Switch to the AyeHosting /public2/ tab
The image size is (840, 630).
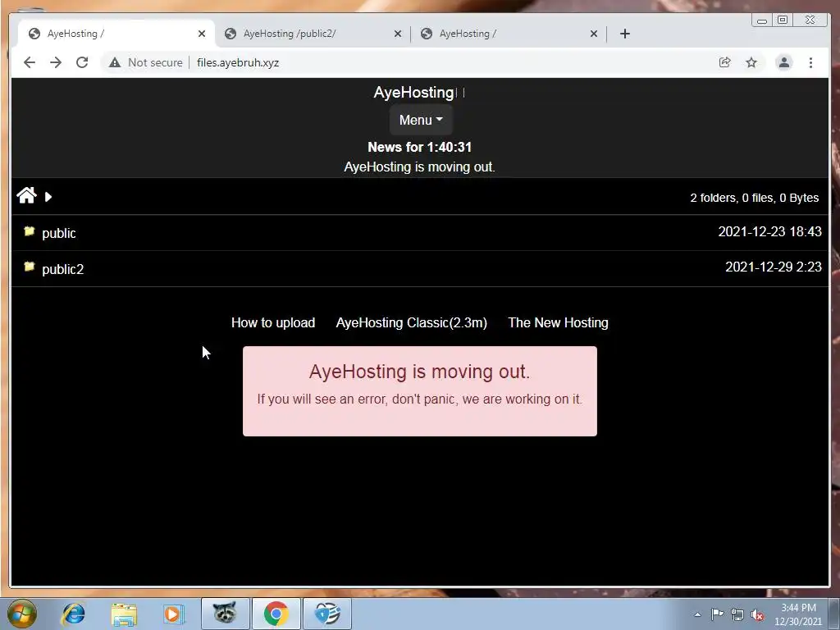(x=313, y=34)
